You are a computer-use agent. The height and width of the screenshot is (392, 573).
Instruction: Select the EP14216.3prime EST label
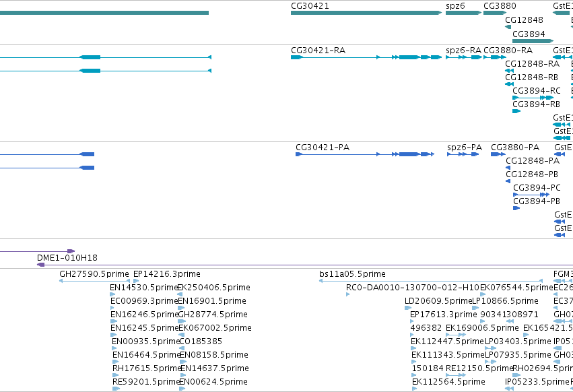pos(166,274)
